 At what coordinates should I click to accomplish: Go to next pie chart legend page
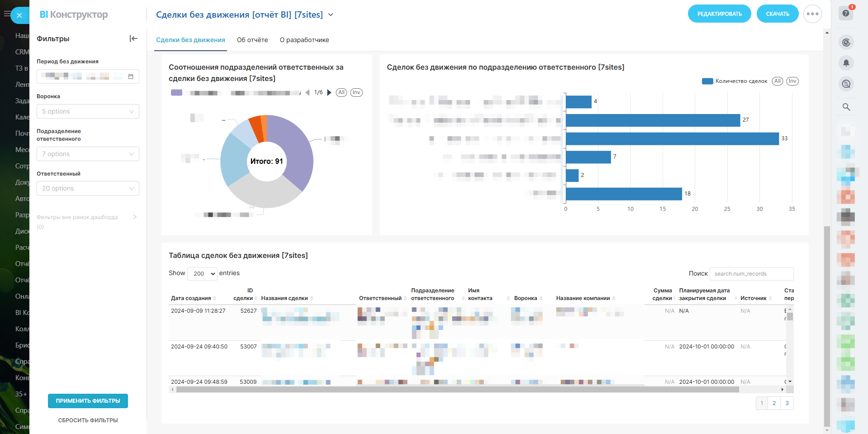[329, 93]
